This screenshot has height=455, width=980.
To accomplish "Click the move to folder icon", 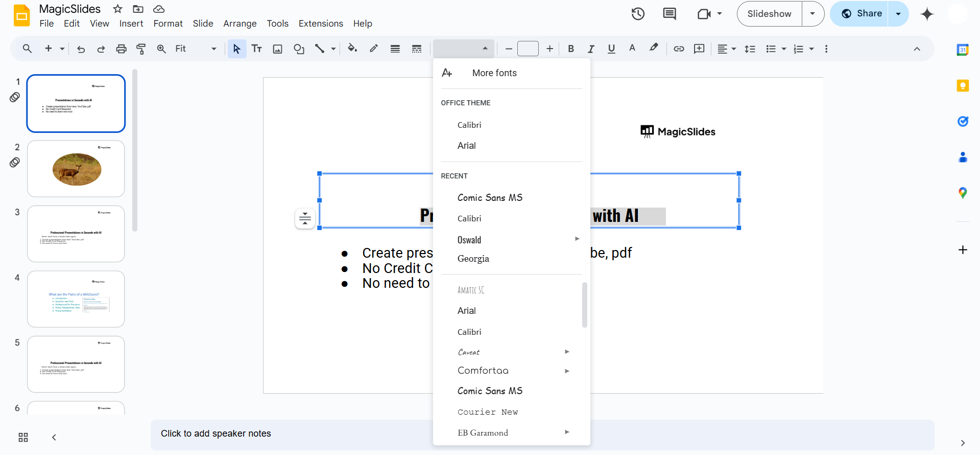I will coord(138,9).
